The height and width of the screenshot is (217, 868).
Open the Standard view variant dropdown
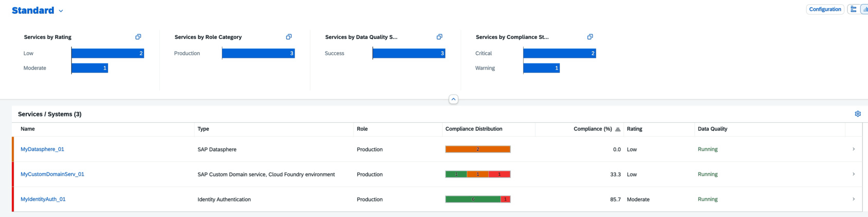pyautogui.click(x=61, y=11)
